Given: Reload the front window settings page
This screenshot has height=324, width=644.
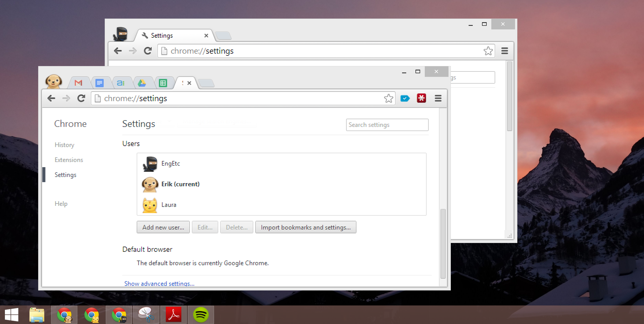Looking at the screenshot, I should click(x=81, y=99).
